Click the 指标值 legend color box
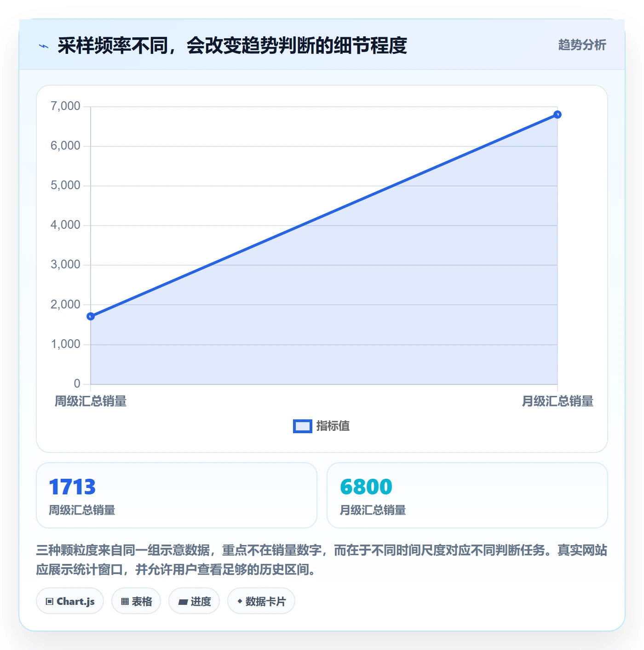This screenshot has height=650, width=644. [303, 426]
